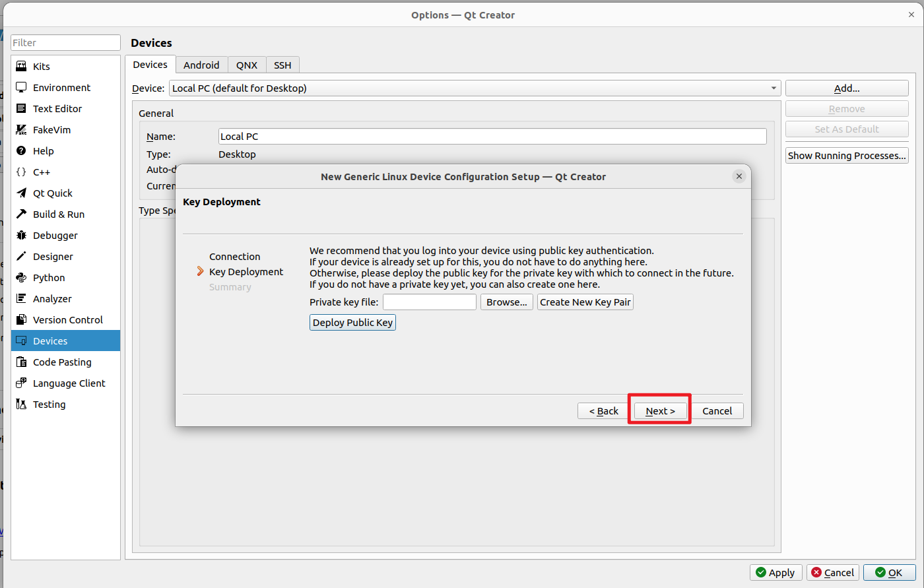Screen dimensions: 924x588
Task: Open the Kits settings icon
Action: pos(21,66)
